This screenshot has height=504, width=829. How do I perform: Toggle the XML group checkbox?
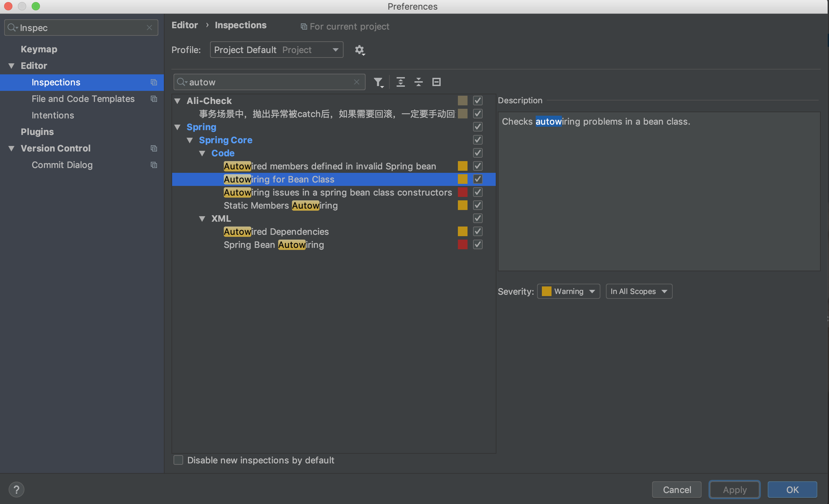coord(478,218)
